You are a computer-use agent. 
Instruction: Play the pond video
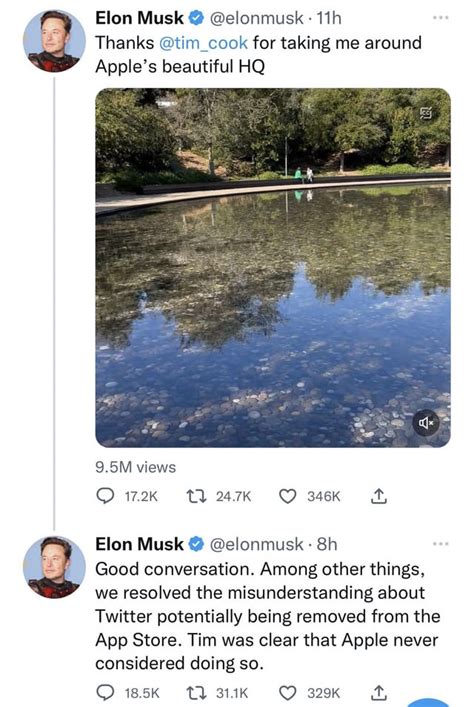click(273, 268)
